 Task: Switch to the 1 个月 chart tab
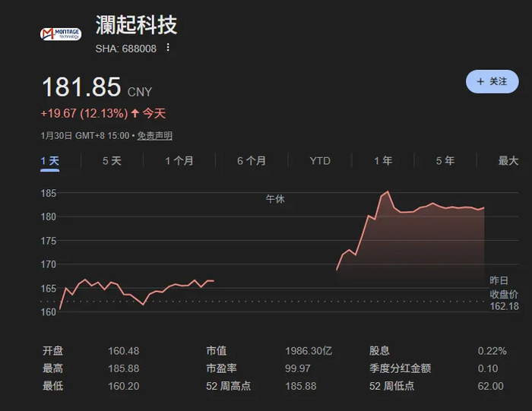click(x=179, y=161)
